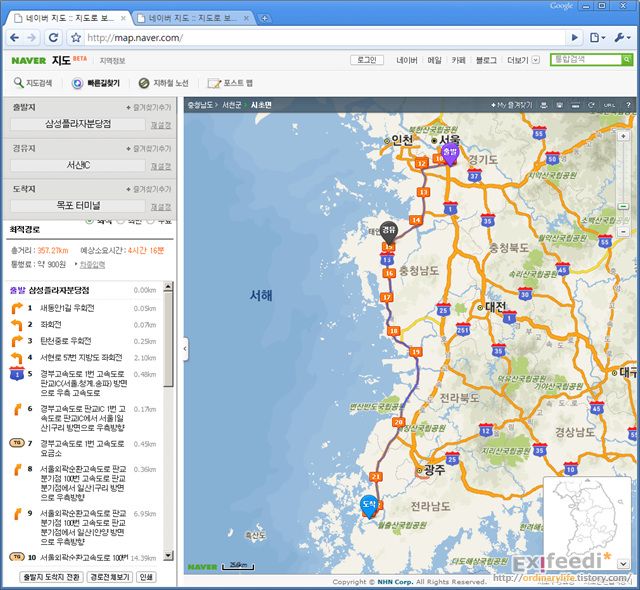Image resolution: width=640 pixels, height=590 pixels.
Task: Click the 목포 터미널 destination field
Action: click(78, 206)
